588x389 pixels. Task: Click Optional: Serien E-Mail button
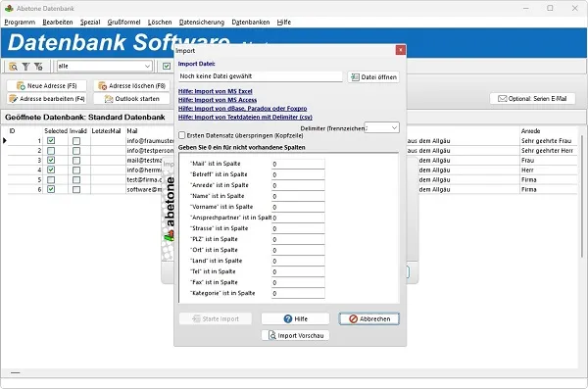tap(532, 99)
